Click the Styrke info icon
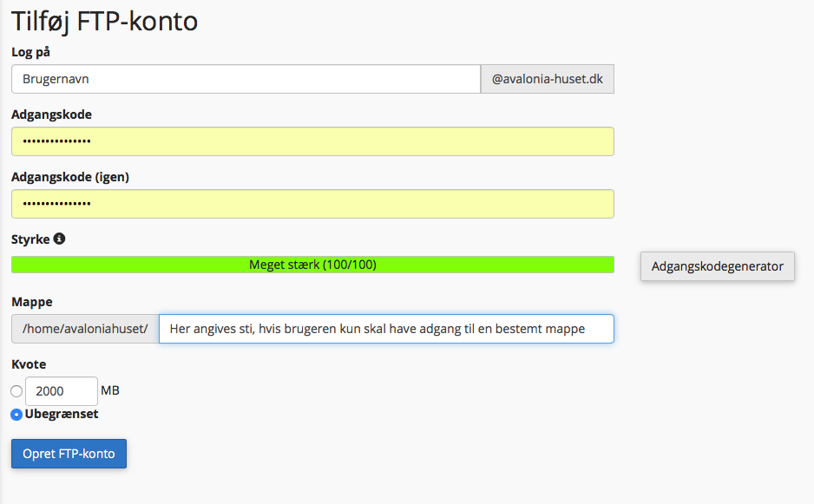 click(60, 239)
